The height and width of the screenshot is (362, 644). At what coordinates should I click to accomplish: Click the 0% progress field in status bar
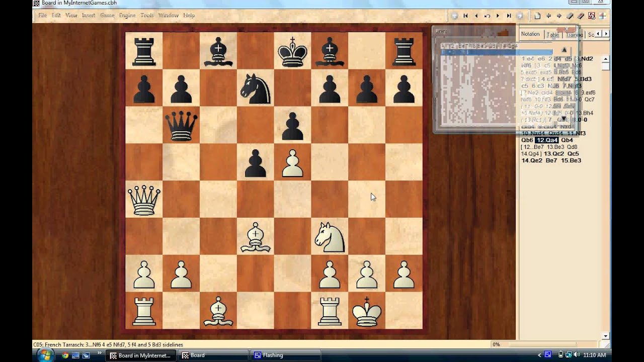pyautogui.click(x=545, y=344)
